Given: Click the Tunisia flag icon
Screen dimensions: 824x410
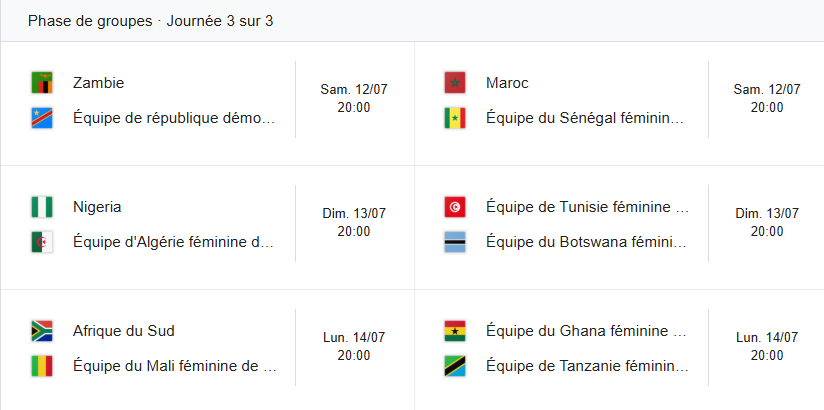Looking at the screenshot, I should tap(455, 207).
